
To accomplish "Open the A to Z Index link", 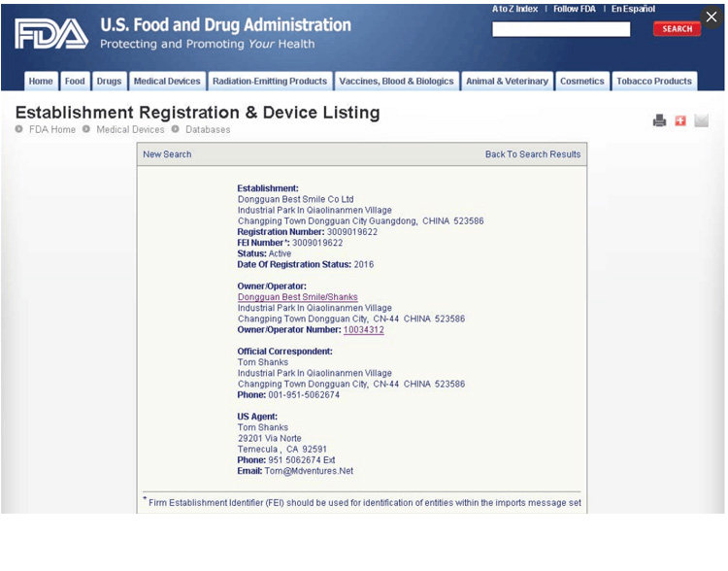I will click(x=514, y=9).
